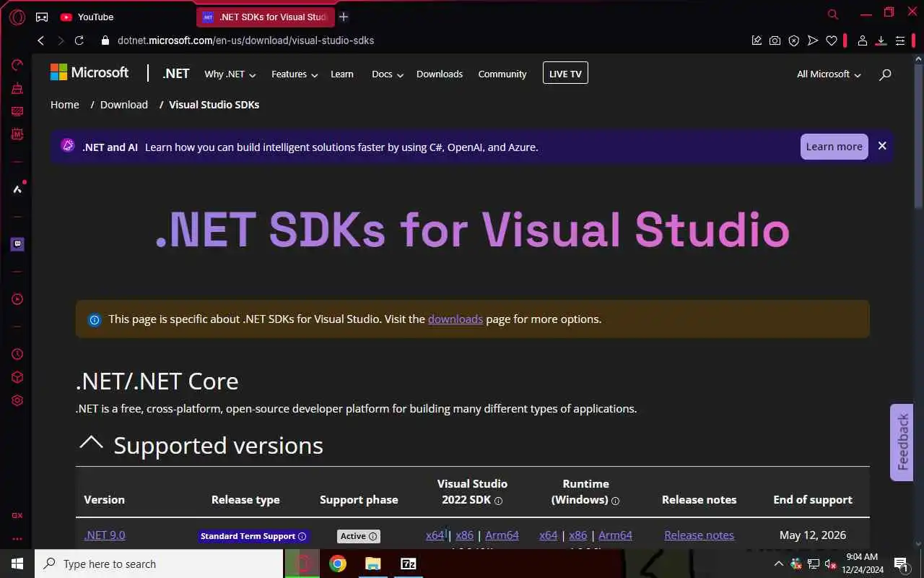
Task: Open the pinboard edit icon in toolbar
Action: click(x=757, y=40)
